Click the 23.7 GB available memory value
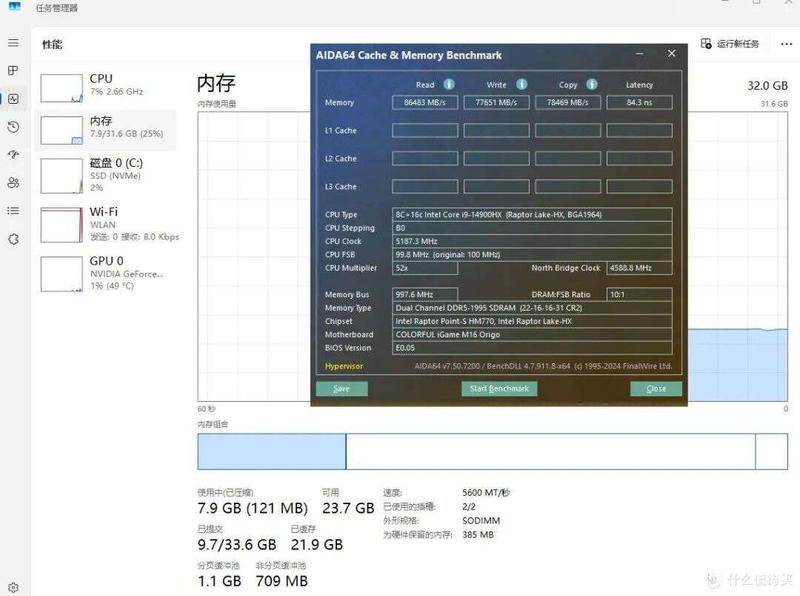The width and height of the screenshot is (800, 596). coord(348,508)
